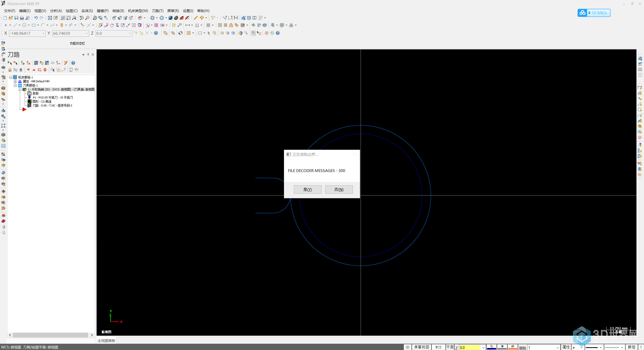Open the X coordinate dropdown
The width and height of the screenshot is (644, 350).
point(43,33)
